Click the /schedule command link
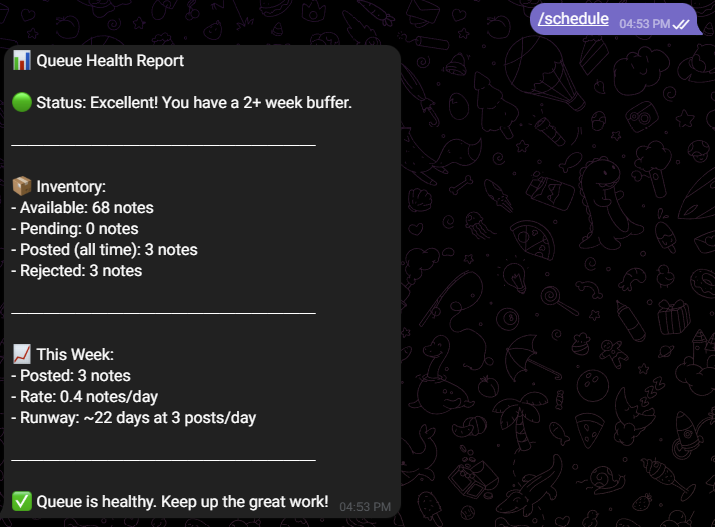 [574, 19]
